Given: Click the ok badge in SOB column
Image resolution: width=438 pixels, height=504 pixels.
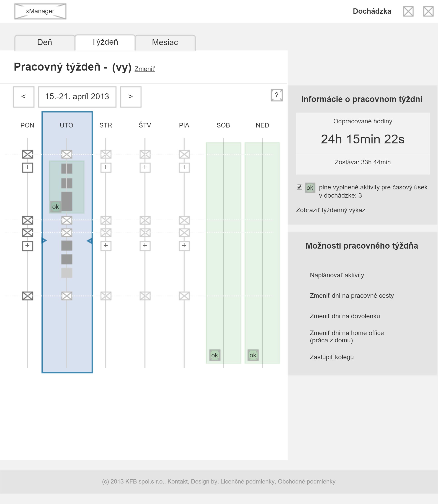Looking at the screenshot, I should click(x=215, y=355).
